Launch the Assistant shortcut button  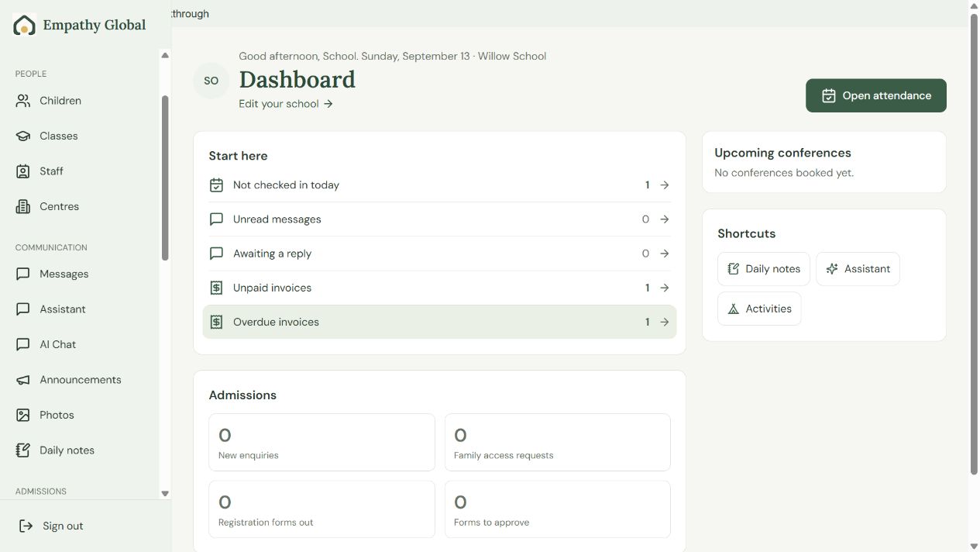tap(858, 269)
